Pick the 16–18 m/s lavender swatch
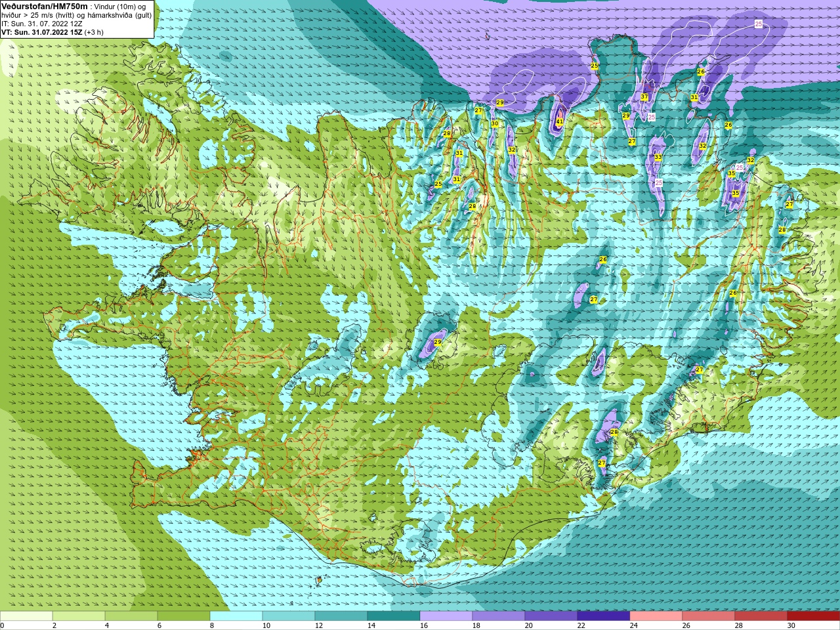The image size is (840, 630). 446,616
